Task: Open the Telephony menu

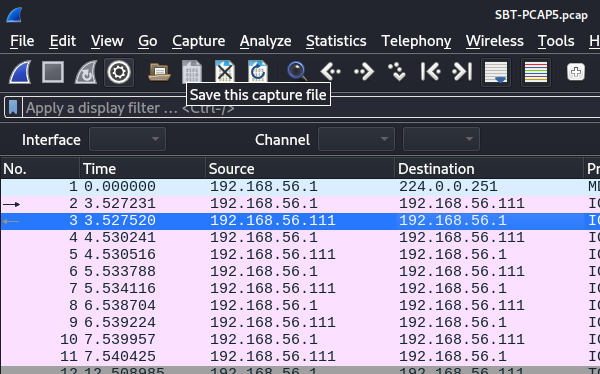Action: click(416, 41)
